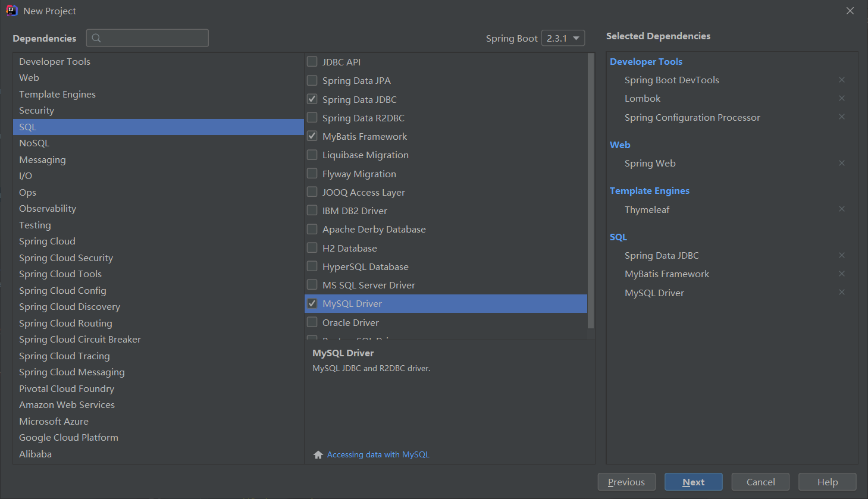The height and width of the screenshot is (499, 868).
Task: Select Observability category
Action: pyautogui.click(x=158, y=209)
